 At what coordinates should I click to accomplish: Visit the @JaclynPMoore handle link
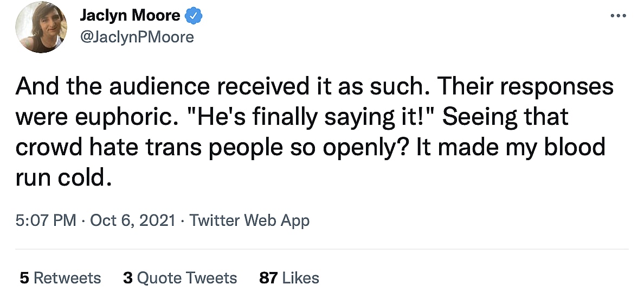click(x=137, y=36)
